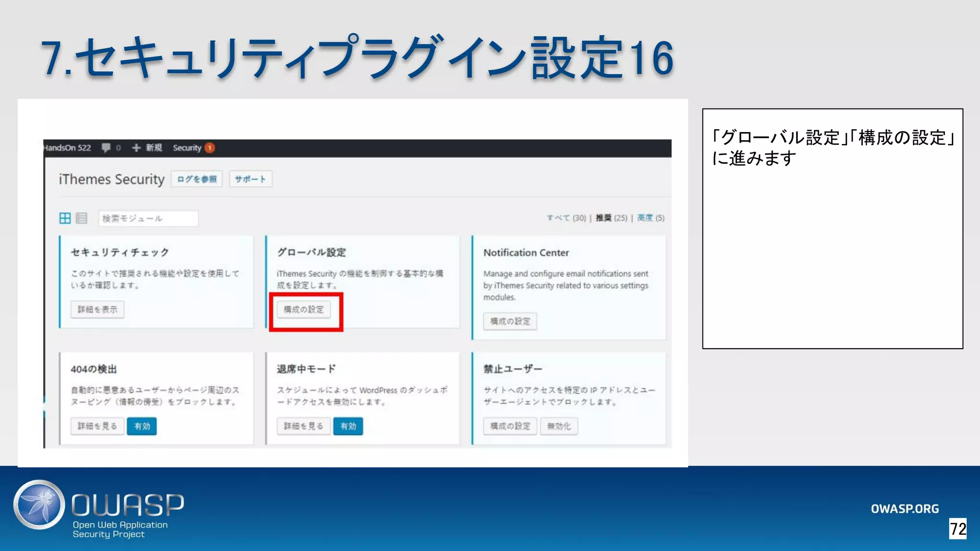The image size is (980, 551).
Task: Filter modules by すべて (30)
Action: coord(567,218)
